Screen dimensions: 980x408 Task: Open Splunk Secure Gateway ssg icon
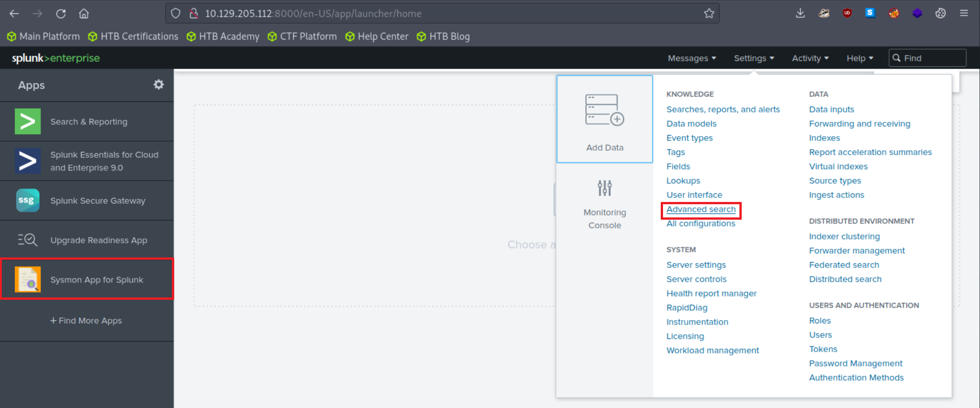click(28, 201)
